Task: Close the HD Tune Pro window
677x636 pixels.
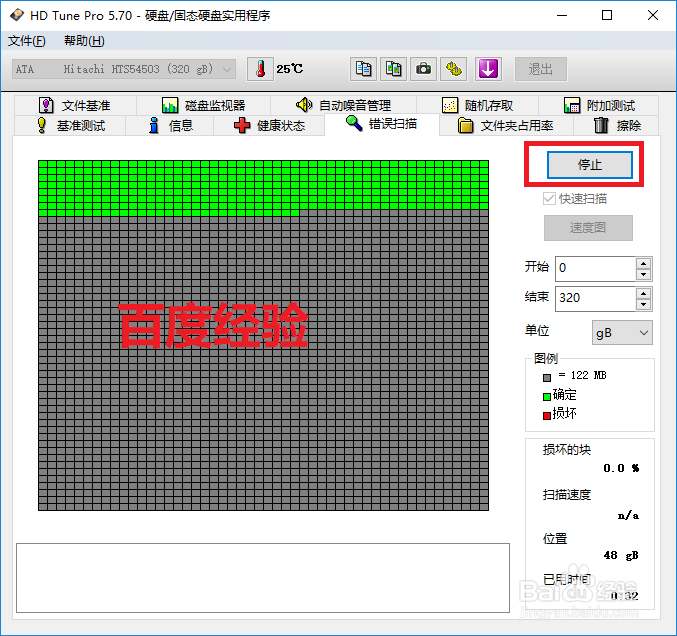Action: (653, 16)
